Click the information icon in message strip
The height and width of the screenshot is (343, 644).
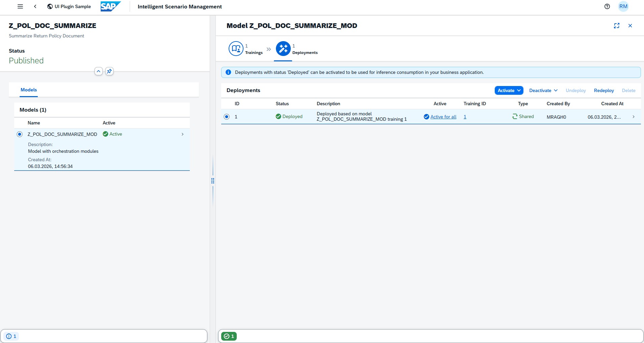click(x=228, y=72)
